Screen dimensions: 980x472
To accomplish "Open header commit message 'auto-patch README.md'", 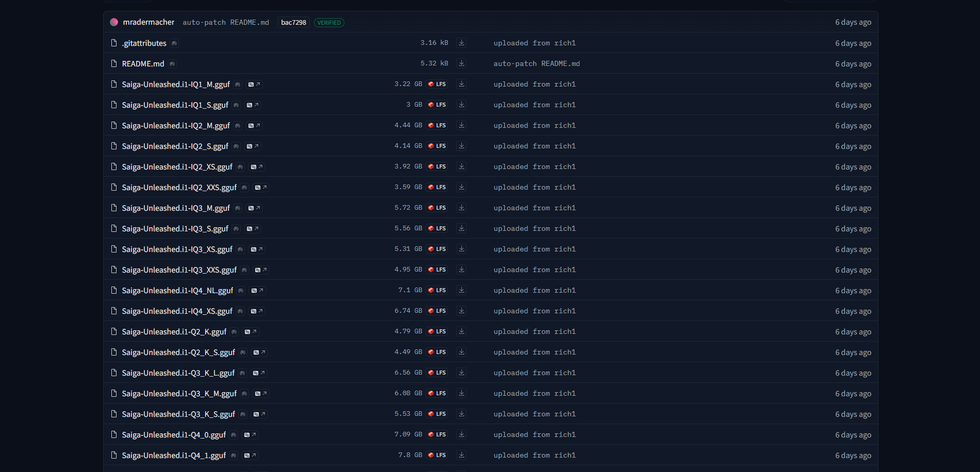I will pyautogui.click(x=226, y=22).
